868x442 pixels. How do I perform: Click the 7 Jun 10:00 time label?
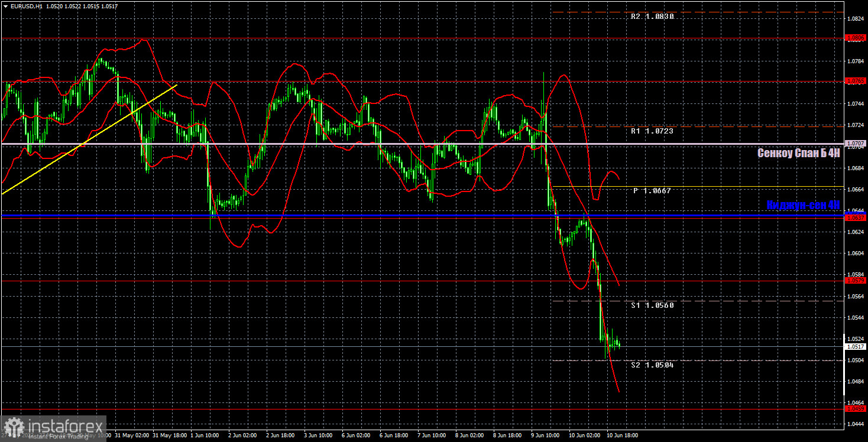432,435
